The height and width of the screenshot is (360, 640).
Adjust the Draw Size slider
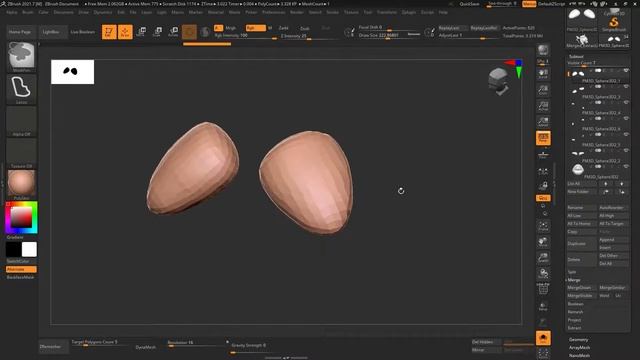389,36
